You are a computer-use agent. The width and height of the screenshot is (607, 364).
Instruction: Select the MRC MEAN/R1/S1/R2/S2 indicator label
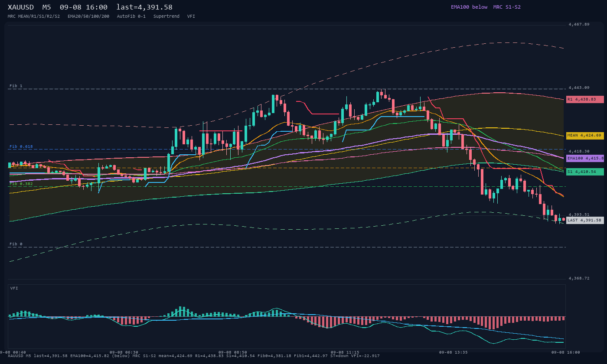34,16
